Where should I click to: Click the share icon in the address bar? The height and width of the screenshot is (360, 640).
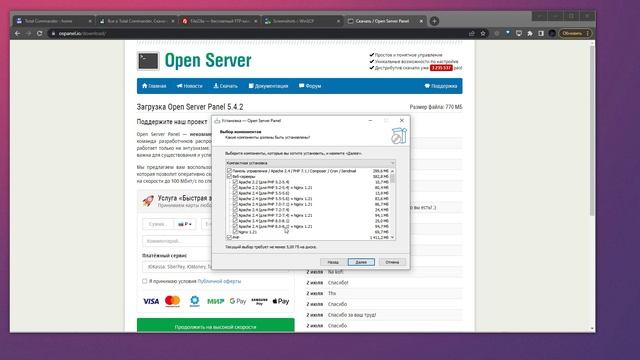point(472,33)
